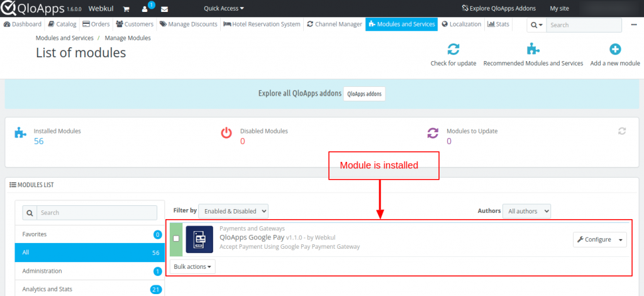Viewport: 644px width, 296px height.
Task: Select the Administration category
Action: (x=89, y=271)
